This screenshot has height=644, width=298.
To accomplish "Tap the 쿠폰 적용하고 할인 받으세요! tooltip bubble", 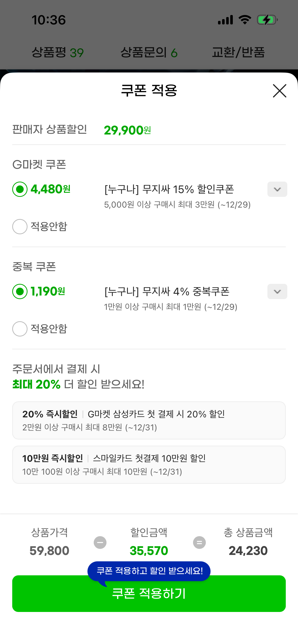I will tap(149, 571).
